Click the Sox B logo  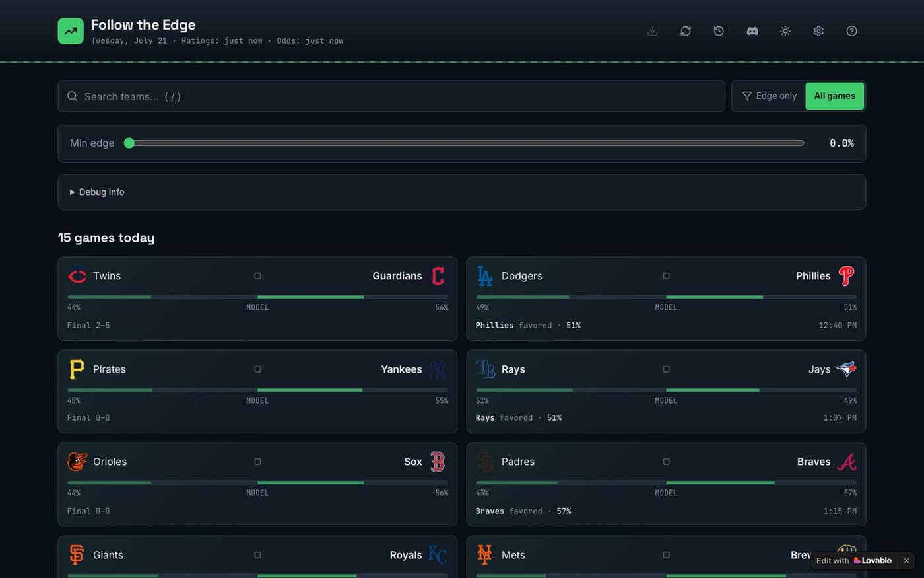pyautogui.click(x=438, y=462)
